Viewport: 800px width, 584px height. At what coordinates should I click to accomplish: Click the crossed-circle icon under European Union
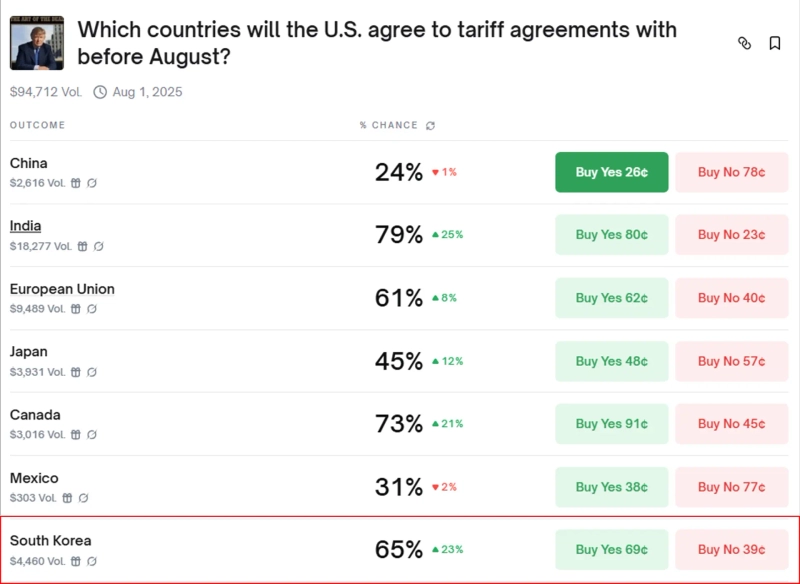click(x=92, y=309)
